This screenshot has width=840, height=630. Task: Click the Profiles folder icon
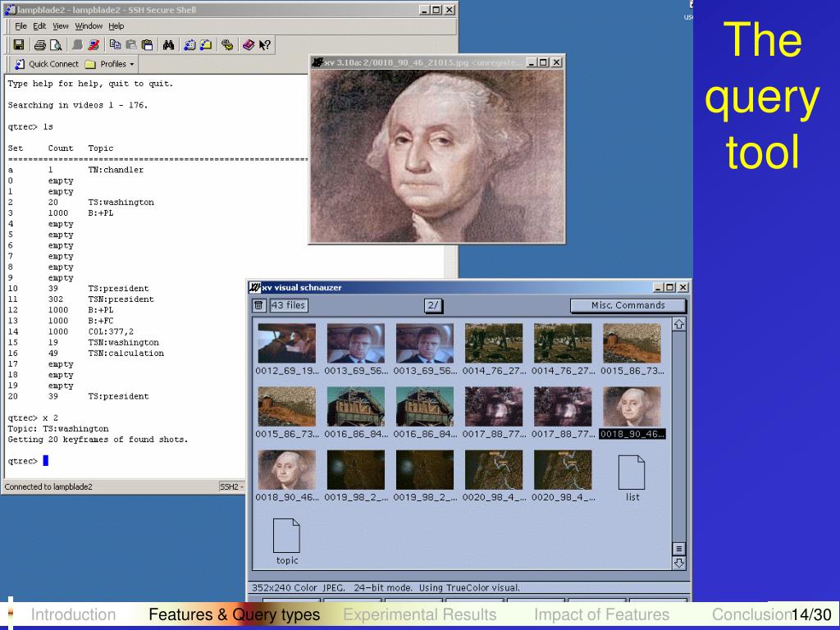point(90,64)
